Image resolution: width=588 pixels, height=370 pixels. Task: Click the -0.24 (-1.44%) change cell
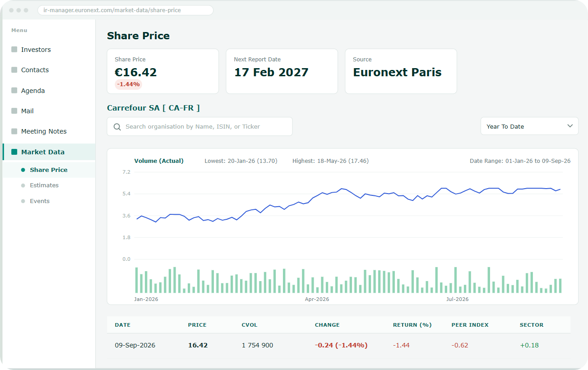point(341,345)
